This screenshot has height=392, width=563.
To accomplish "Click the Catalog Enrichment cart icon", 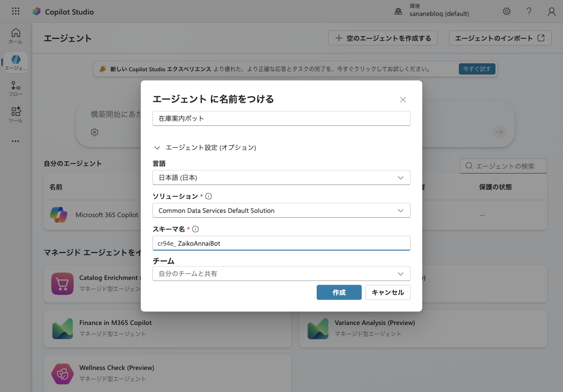I will coord(62,283).
